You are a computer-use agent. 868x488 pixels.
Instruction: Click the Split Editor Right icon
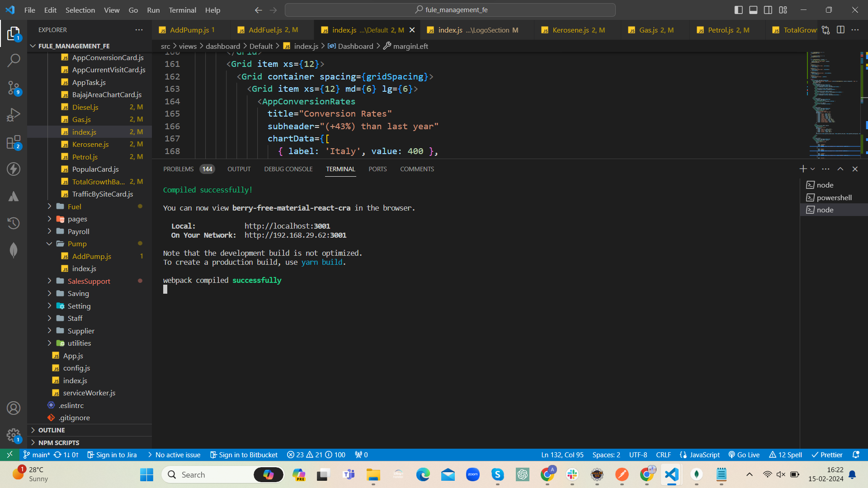click(x=840, y=30)
